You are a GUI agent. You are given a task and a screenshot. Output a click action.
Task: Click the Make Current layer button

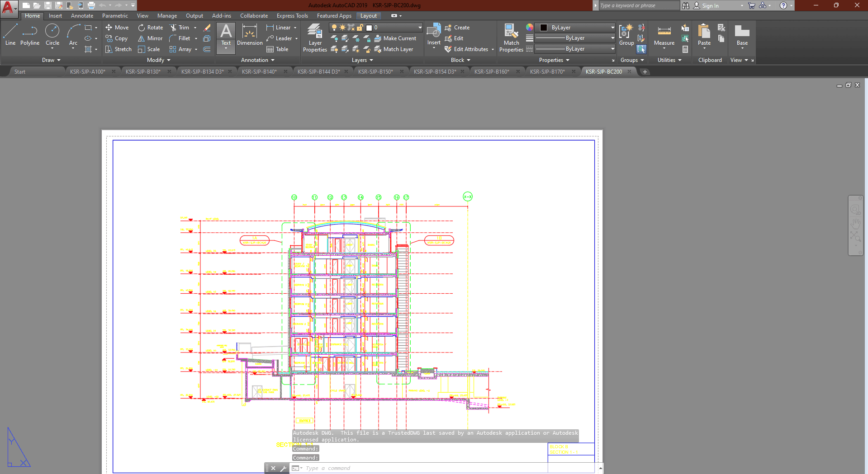(395, 38)
